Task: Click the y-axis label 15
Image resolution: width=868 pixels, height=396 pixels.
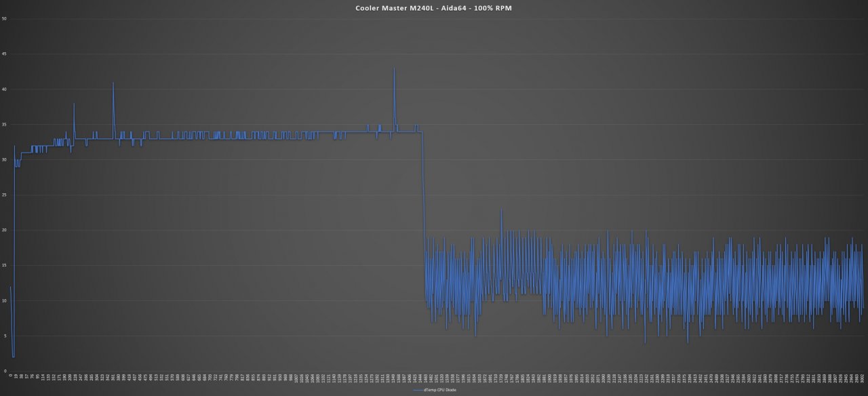Action: [x=5, y=265]
